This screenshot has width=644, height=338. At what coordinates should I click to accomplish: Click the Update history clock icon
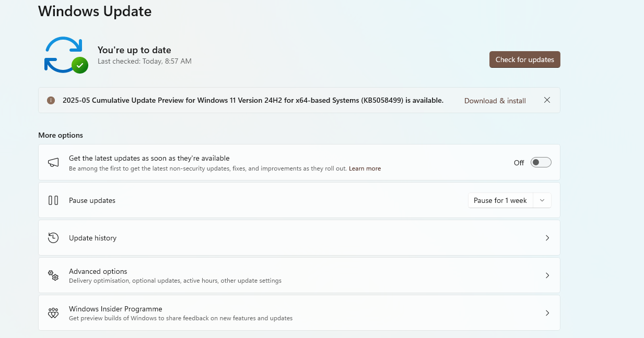[53, 238]
